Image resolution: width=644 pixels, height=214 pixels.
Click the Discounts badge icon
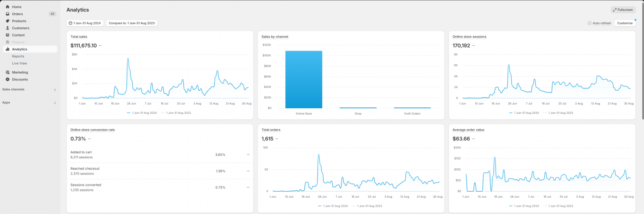pyautogui.click(x=7, y=79)
